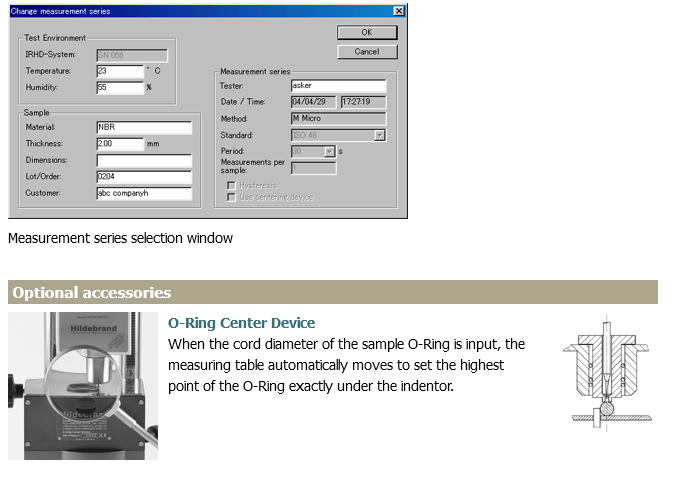Toggle the Hysteresis checkbox
The image size is (680, 480).
pyautogui.click(x=232, y=185)
